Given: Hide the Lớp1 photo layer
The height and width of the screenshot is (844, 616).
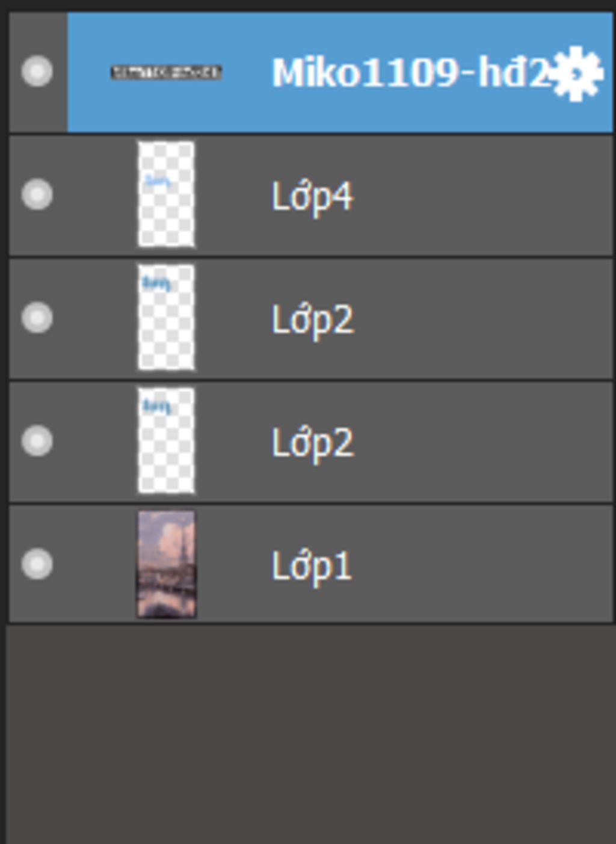Looking at the screenshot, I should pyautogui.click(x=37, y=564).
